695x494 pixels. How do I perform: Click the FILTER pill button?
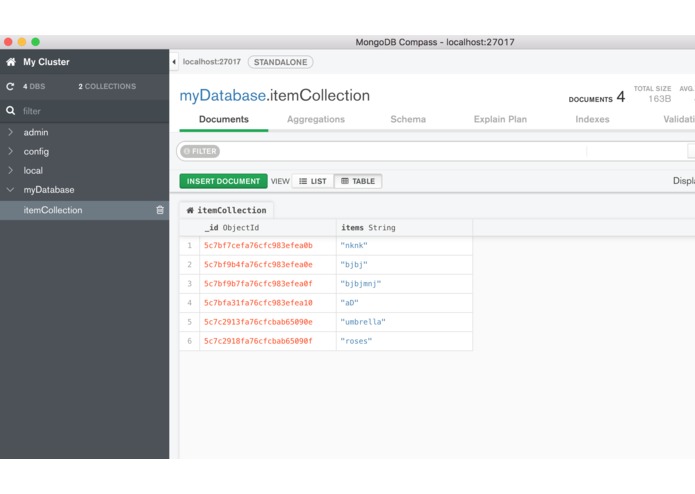[x=200, y=151]
